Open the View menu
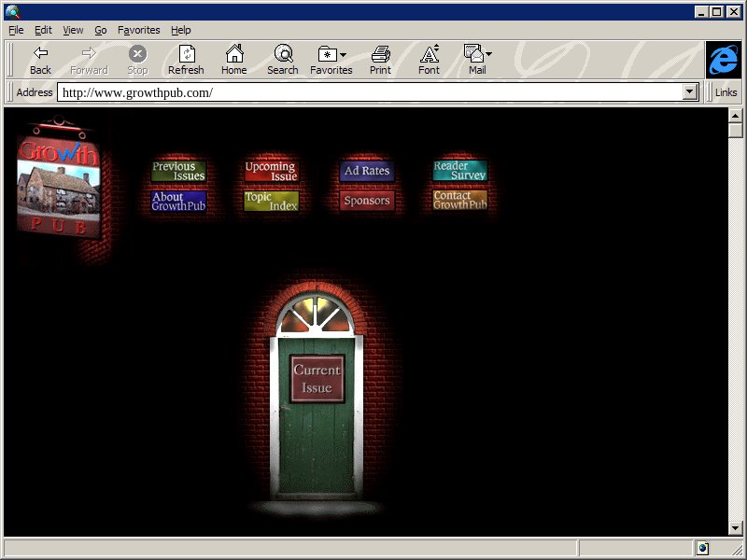The width and height of the screenshot is (747, 560). tap(73, 30)
